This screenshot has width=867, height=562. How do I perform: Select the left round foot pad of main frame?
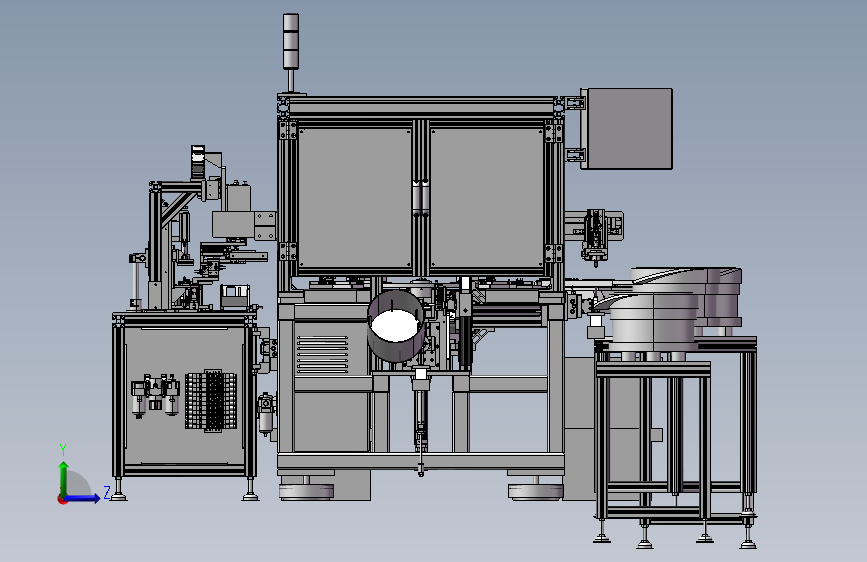(306, 491)
